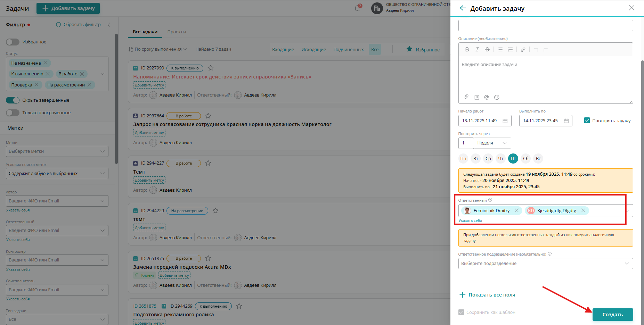
Task: Expand the Статус filter dropdown arrow
Action: point(103,74)
